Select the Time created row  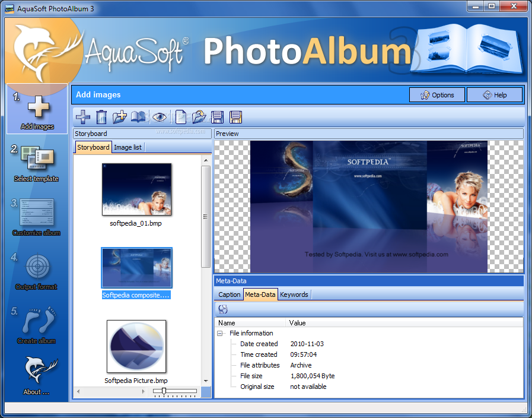(x=369, y=354)
